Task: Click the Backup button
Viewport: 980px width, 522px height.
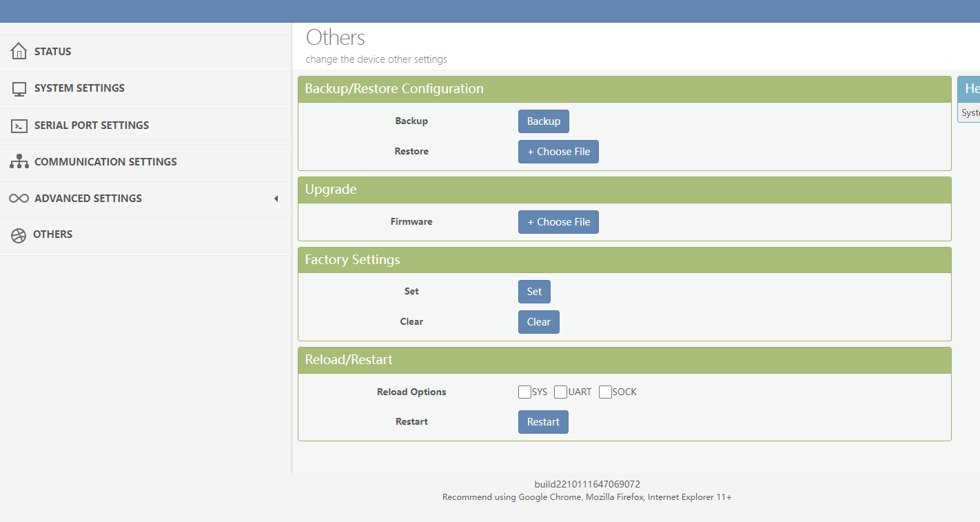Action: tap(544, 121)
